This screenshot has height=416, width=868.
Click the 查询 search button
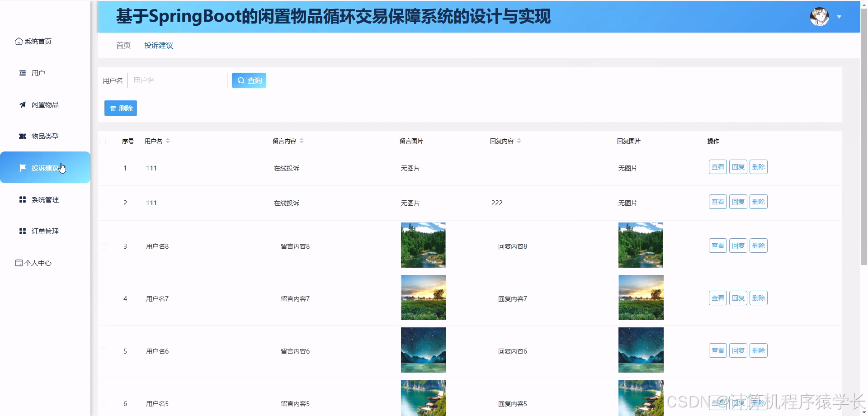[x=249, y=80]
